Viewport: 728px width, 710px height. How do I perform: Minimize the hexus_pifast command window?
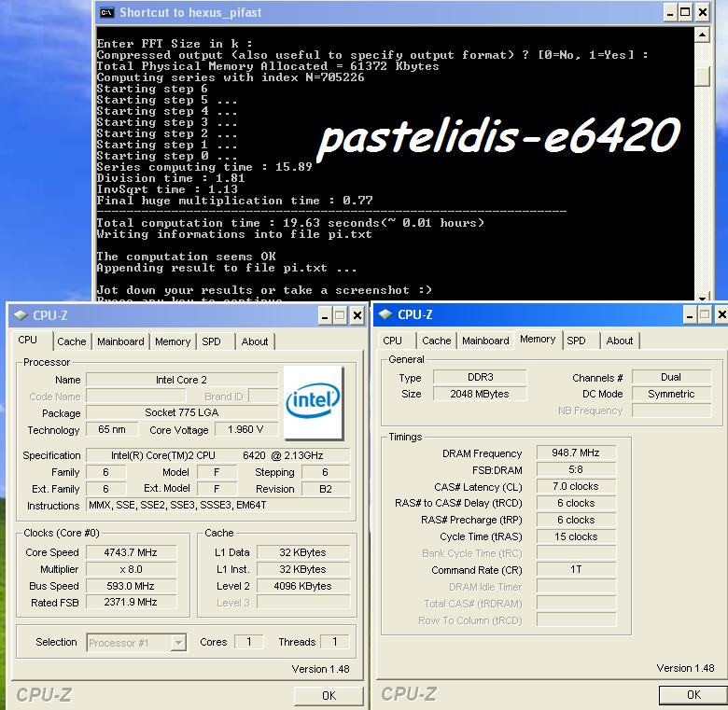[670, 12]
